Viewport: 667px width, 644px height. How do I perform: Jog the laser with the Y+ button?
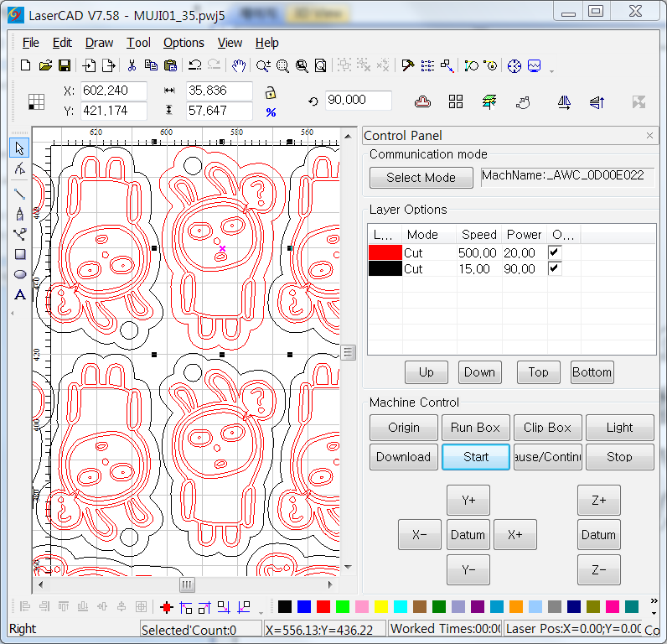point(468,500)
